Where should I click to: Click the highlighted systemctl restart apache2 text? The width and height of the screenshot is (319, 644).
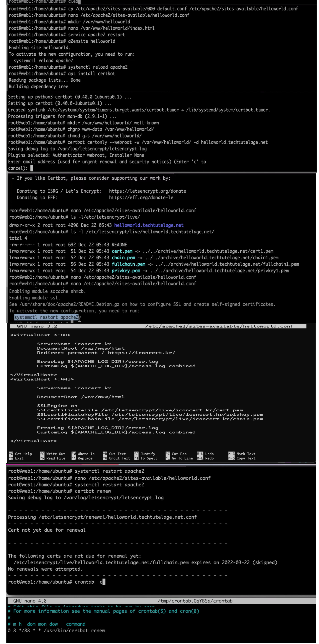pyautogui.click(x=46, y=317)
